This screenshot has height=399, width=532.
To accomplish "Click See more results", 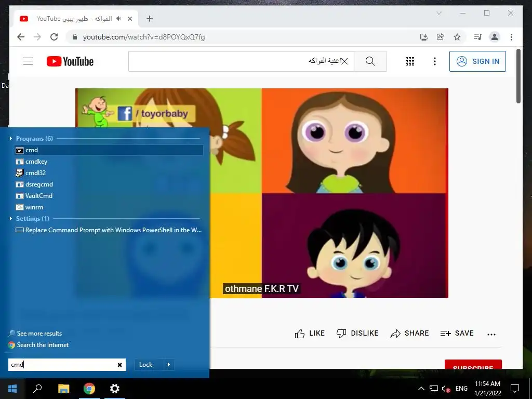I will (35, 334).
